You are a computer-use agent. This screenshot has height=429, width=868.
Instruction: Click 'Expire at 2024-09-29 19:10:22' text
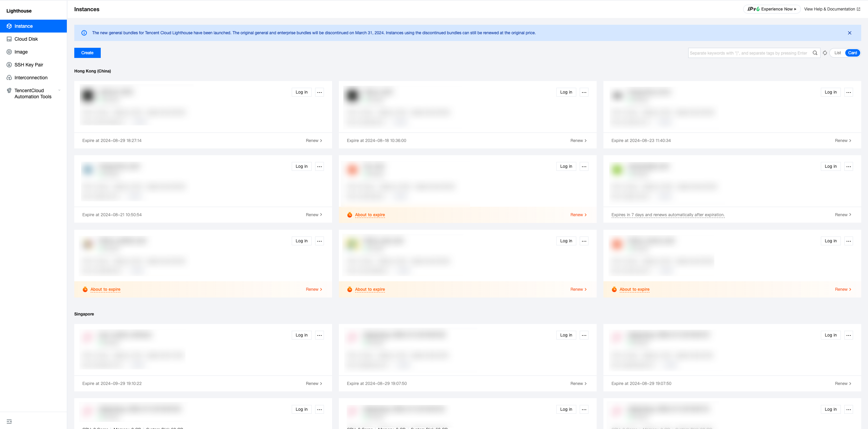point(112,384)
